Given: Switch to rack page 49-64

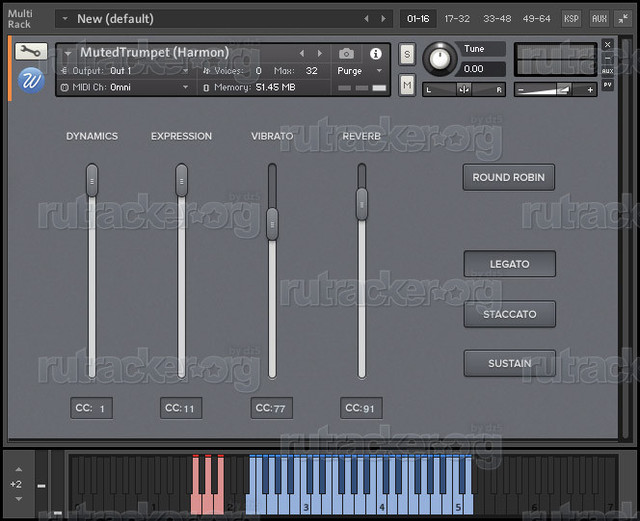Looking at the screenshot, I should click(536, 19).
